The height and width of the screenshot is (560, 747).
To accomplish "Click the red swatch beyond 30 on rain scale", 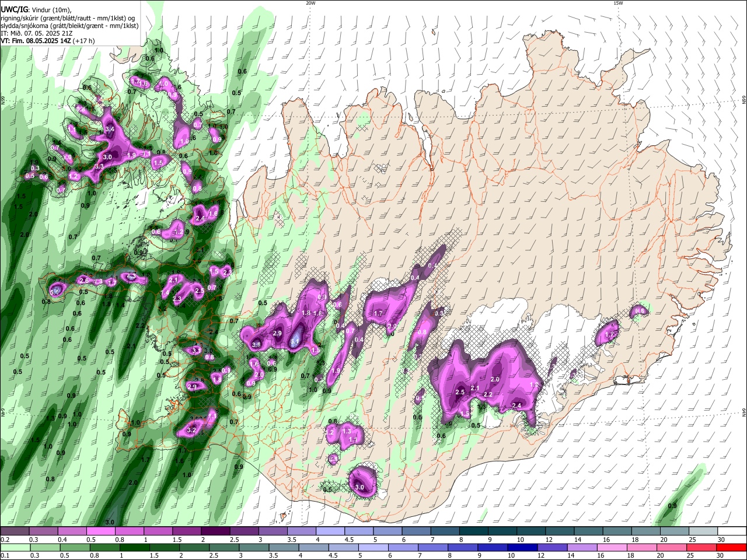I will tap(731, 547).
